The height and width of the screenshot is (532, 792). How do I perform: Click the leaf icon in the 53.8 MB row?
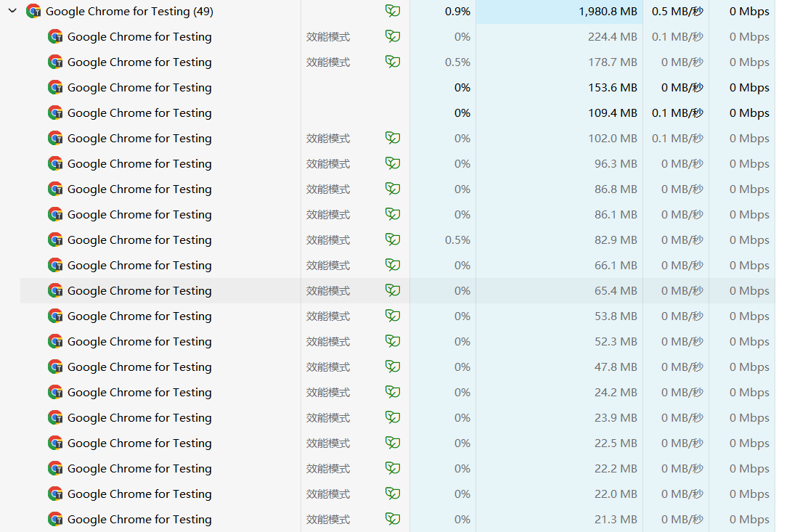click(x=393, y=315)
